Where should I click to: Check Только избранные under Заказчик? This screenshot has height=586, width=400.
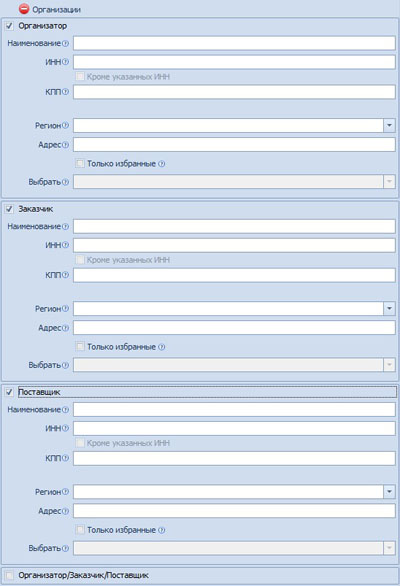click(80, 346)
